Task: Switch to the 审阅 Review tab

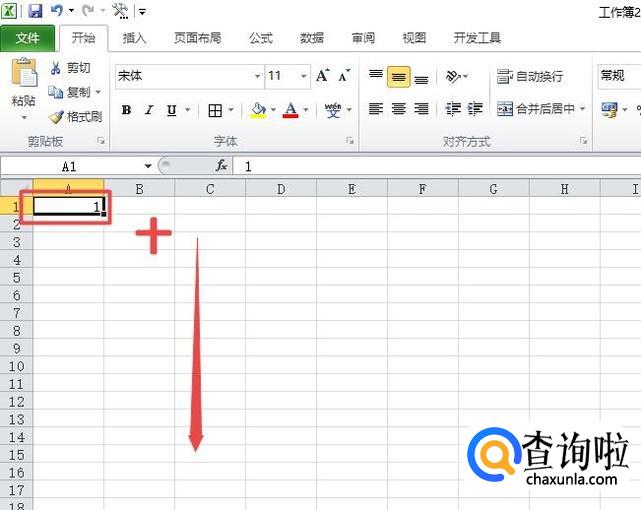Action: tap(363, 38)
